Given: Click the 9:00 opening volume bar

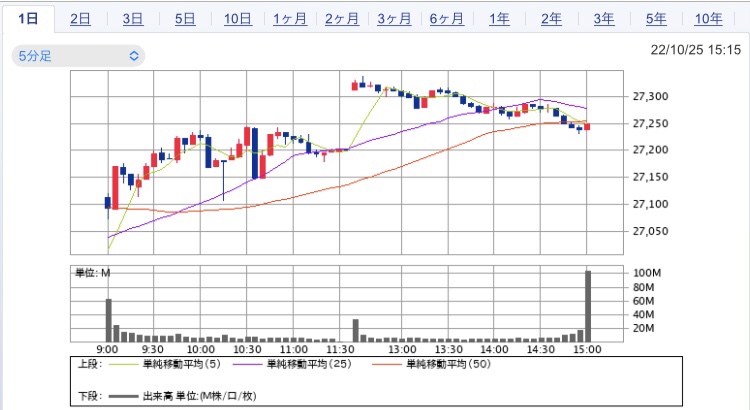Looking at the screenshot, I should click(109, 320).
